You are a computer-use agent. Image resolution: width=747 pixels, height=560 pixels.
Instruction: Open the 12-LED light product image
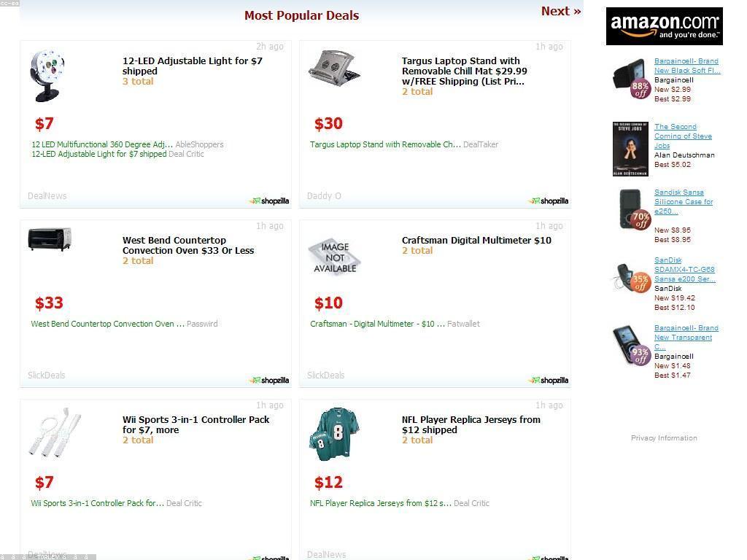47,75
